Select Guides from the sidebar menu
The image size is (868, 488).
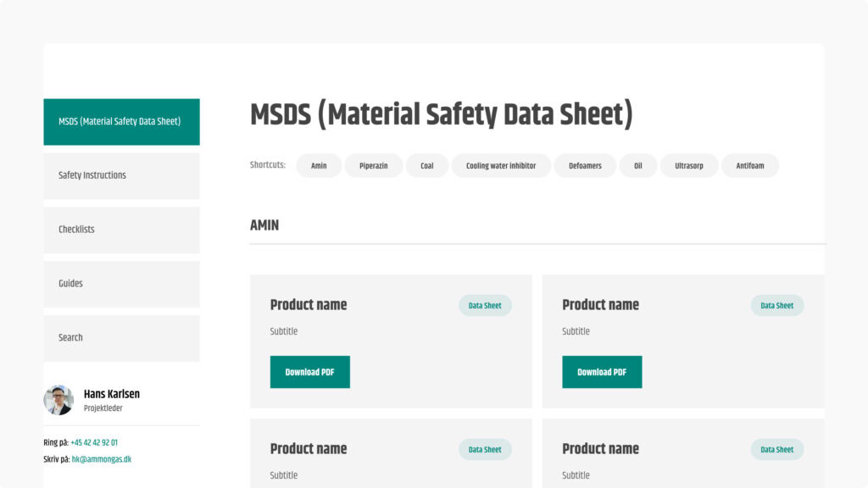(x=121, y=284)
